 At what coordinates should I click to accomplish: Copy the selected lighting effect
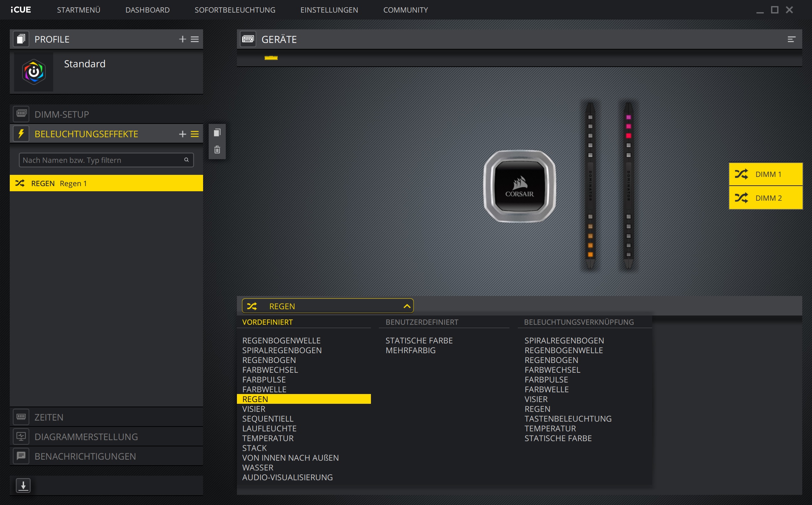[x=217, y=133]
